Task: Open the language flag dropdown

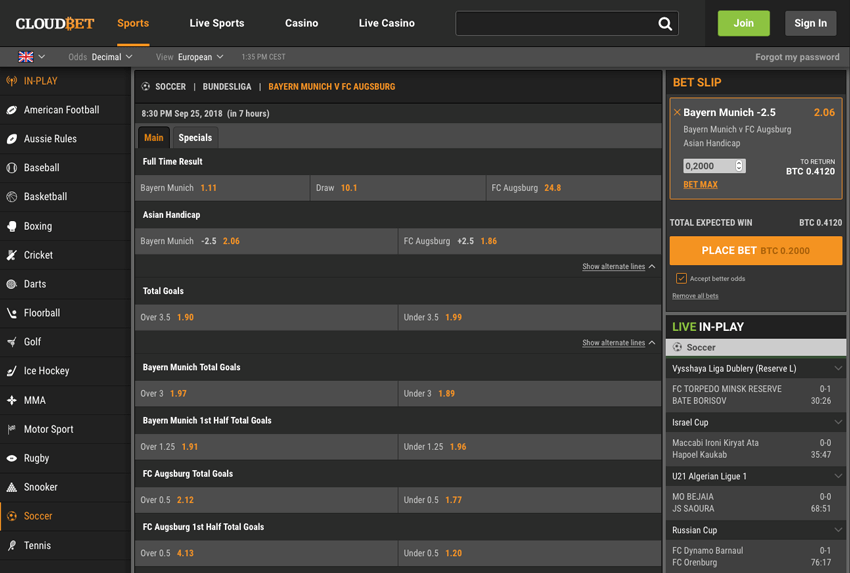Action: (x=31, y=57)
